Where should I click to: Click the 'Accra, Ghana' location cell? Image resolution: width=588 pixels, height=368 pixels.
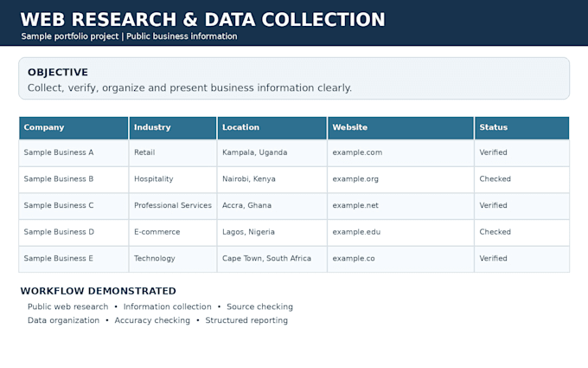[x=272, y=206]
